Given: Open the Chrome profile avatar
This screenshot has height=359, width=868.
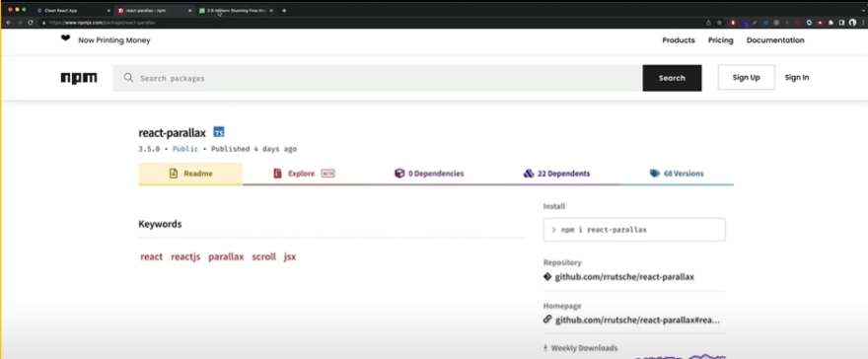Looking at the screenshot, I should tap(853, 23).
